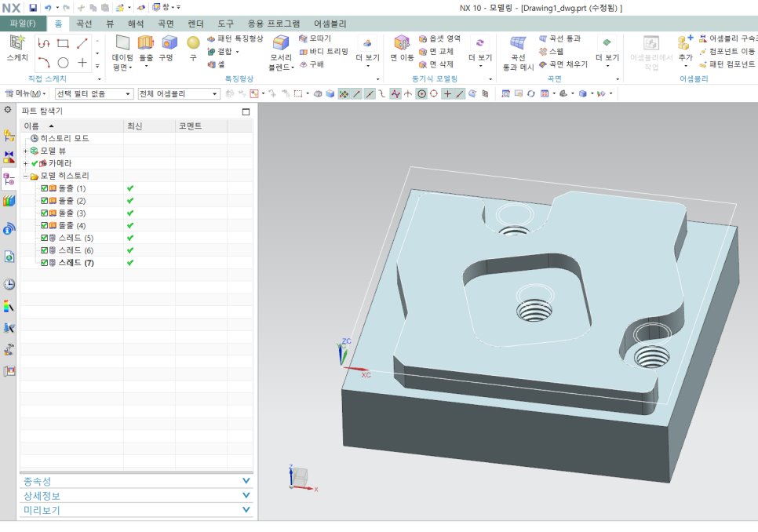758x532 pixels.
Task: Add a component with 추가 icon
Action: 686,49
